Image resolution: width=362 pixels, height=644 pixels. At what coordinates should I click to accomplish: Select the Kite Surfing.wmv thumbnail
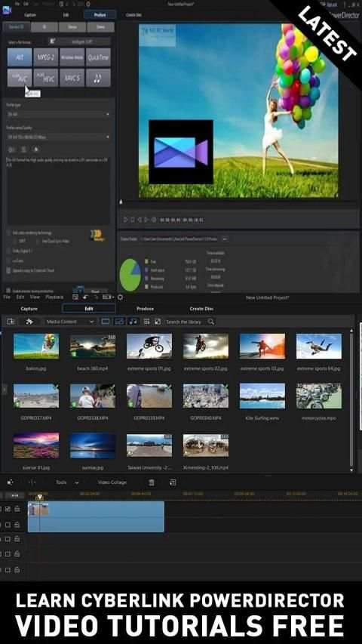(x=262, y=396)
